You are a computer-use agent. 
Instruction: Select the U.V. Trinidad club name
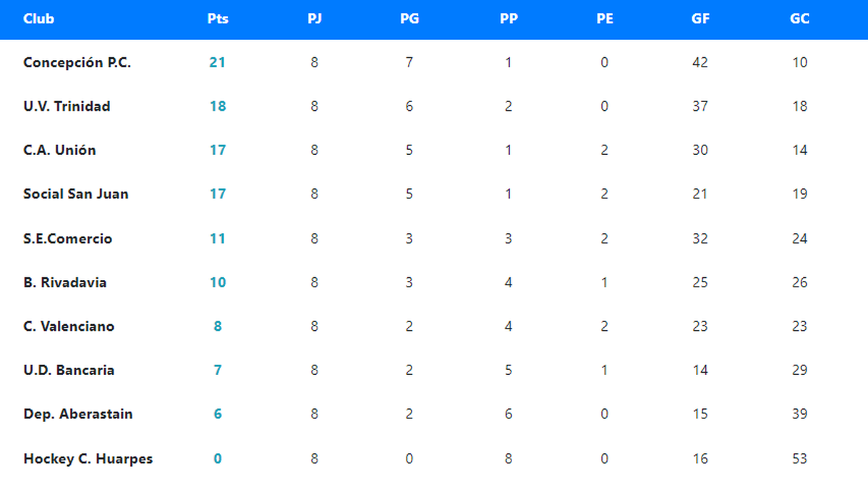click(x=67, y=106)
